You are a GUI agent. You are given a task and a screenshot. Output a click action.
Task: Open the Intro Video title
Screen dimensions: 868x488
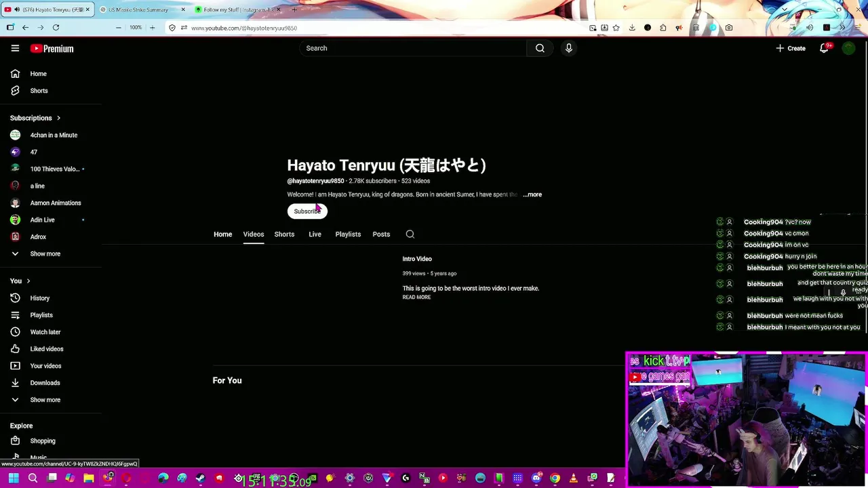pos(417,259)
